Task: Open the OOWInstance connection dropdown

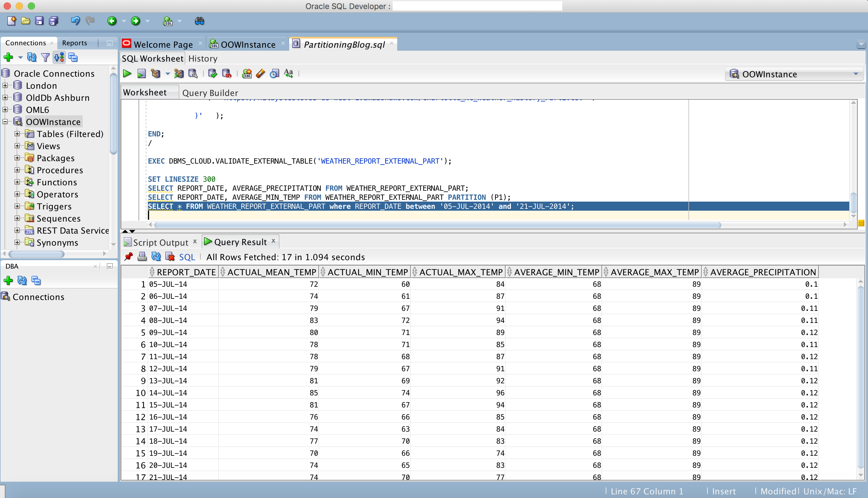Action: tap(855, 74)
